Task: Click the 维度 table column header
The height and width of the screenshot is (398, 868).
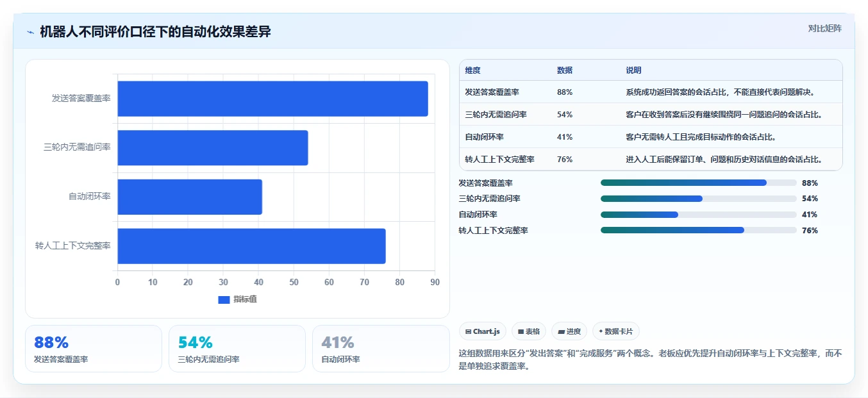Action: click(473, 70)
